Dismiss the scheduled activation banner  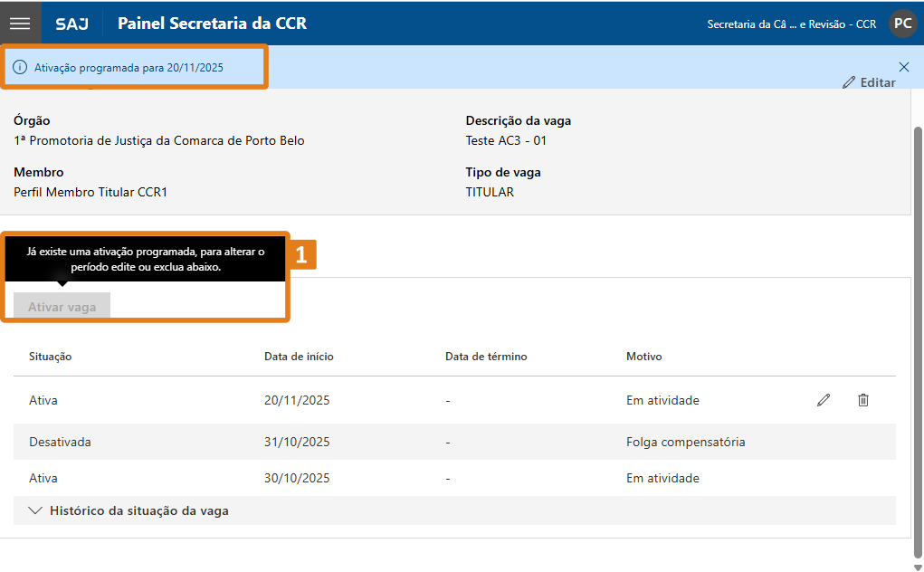(903, 66)
